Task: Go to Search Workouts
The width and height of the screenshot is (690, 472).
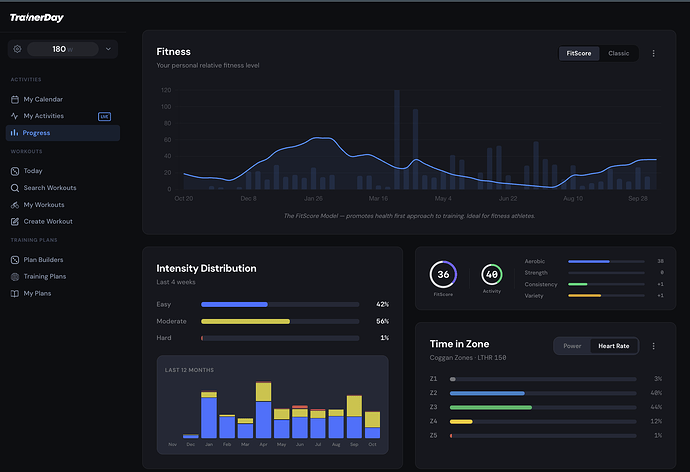Action: (50, 188)
